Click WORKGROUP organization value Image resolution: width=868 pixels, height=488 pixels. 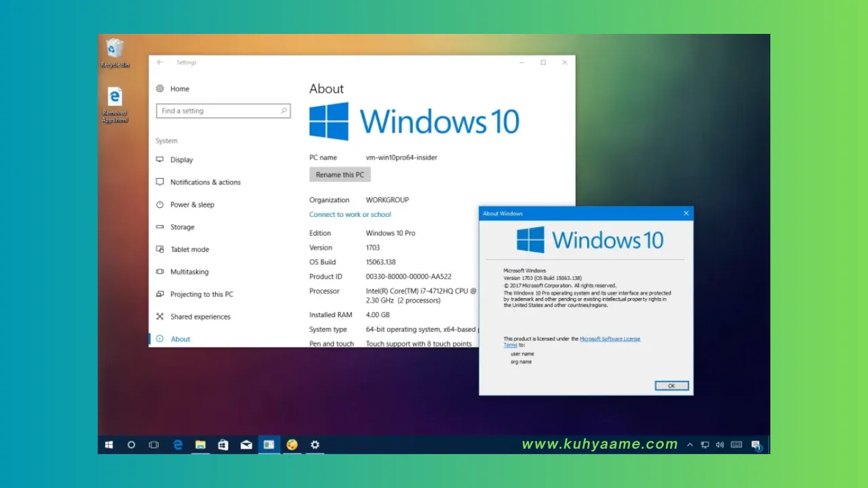click(x=387, y=201)
